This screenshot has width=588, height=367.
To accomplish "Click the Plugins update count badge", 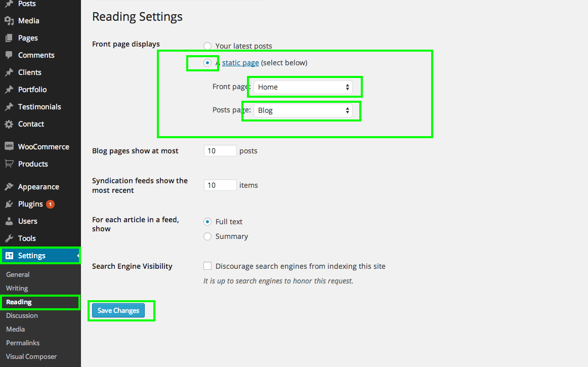I will point(50,204).
